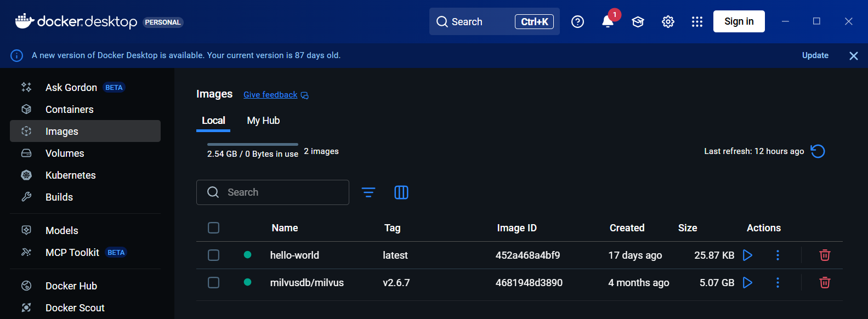
Task: Click '17 days ago' created value
Action: [x=635, y=255]
